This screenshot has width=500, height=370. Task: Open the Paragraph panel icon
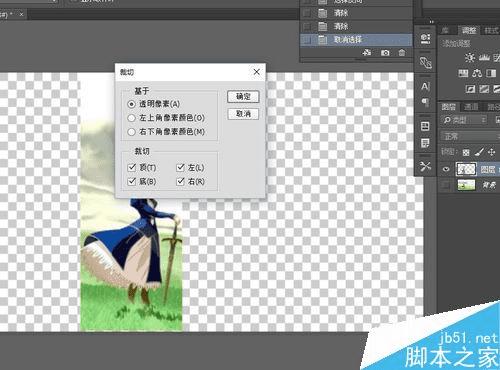[x=425, y=102]
